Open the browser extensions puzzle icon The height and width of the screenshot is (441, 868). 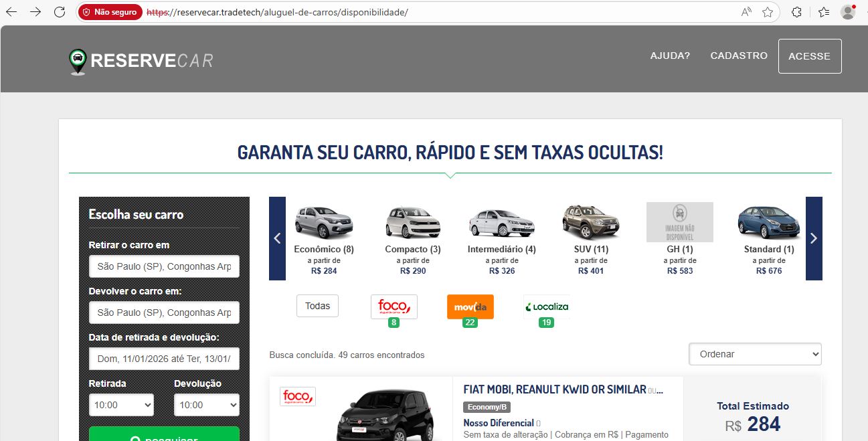click(x=796, y=12)
